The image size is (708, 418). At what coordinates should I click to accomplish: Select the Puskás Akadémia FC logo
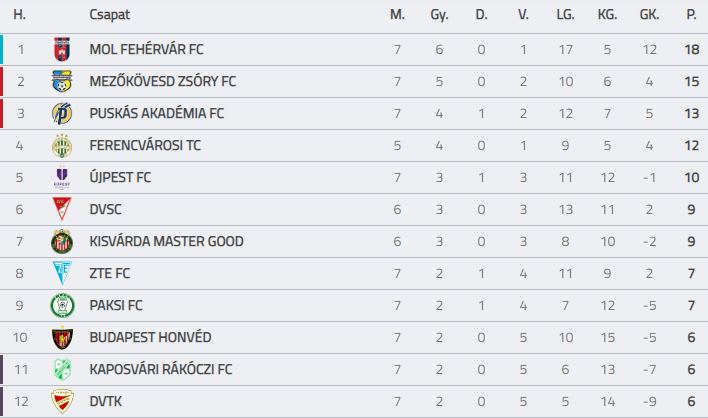pos(62,113)
